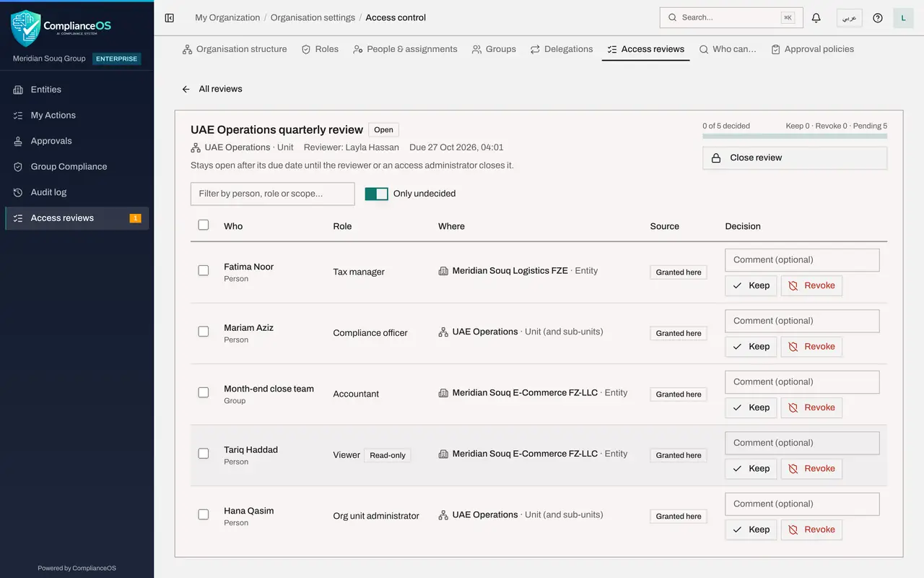
Task: Select Hana Qasim row checkbox
Action: pyautogui.click(x=204, y=514)
